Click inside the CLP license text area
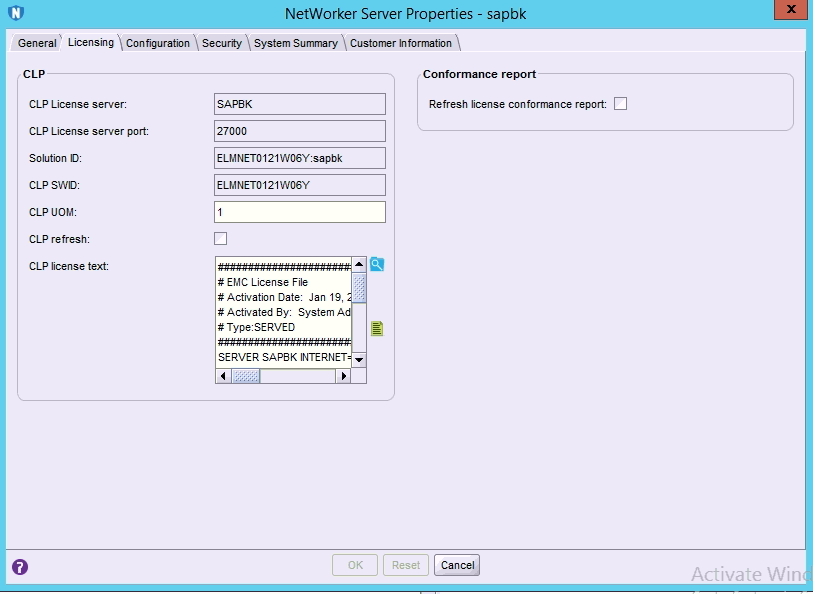Screen dimensions: 813x594 [x=283, y=312]
